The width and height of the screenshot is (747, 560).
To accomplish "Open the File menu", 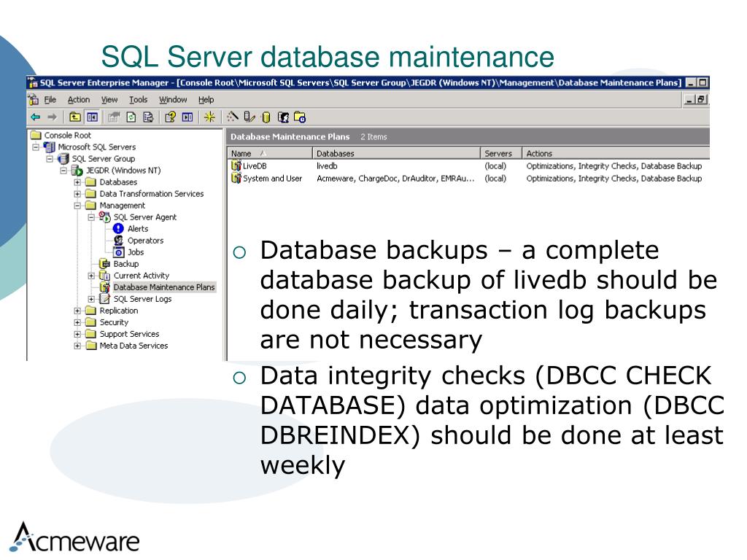I will pos(50,99).
